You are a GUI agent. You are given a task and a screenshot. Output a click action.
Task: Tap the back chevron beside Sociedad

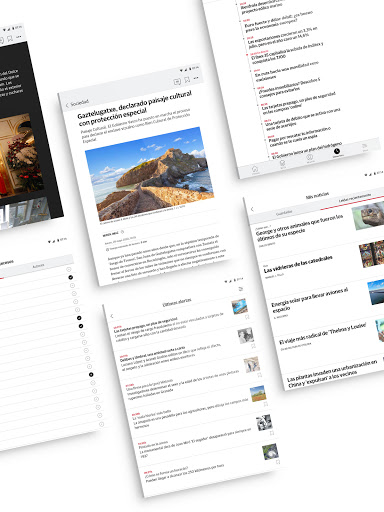67,105
